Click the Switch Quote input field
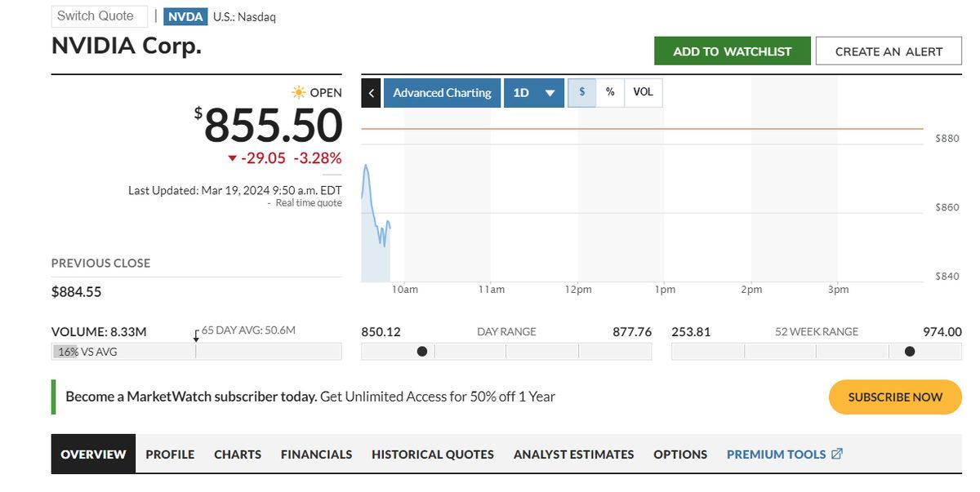The width and height of the screenshot is (980, 492). 99,16
